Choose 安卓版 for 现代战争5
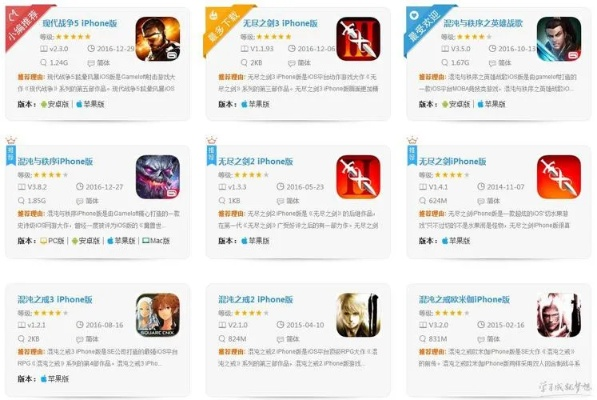Screen dimensions: 597x400 point(55,104)
